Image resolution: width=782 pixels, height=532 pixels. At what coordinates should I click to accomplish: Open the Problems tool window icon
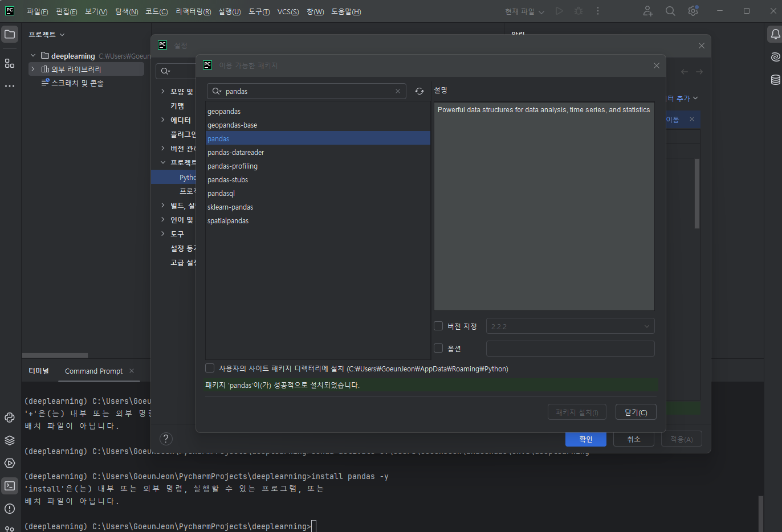(10, 509)
